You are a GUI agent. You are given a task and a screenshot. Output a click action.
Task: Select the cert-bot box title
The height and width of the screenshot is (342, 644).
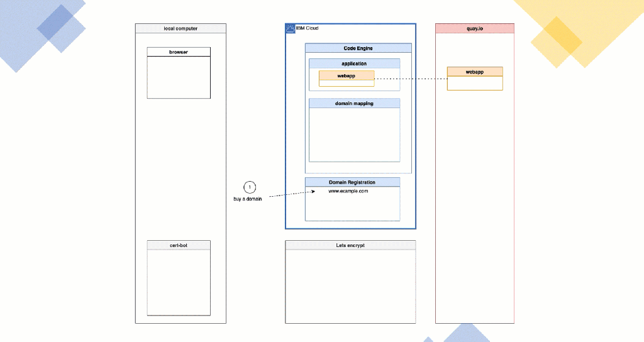pyautogui.click(x=179, y=245)
